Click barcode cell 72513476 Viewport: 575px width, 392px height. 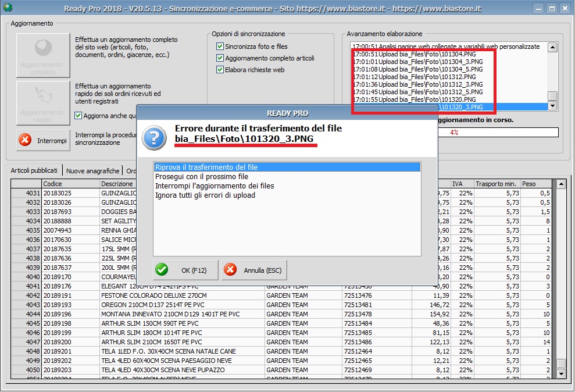[x=358, y=295]
